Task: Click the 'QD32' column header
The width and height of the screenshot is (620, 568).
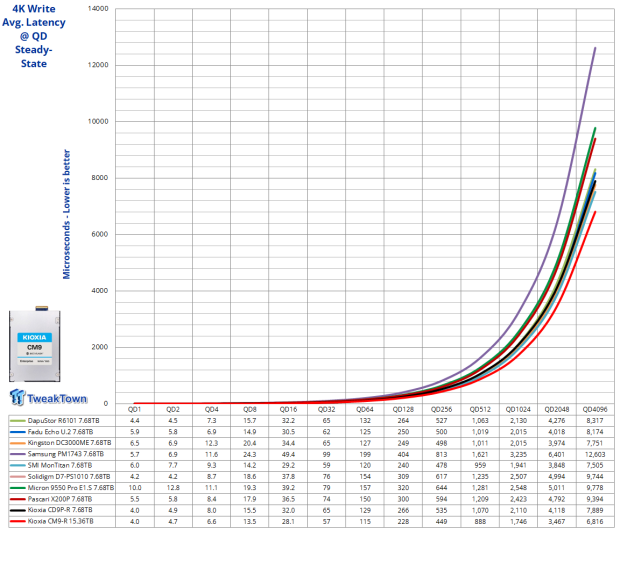Action: (x=327, y=409)
